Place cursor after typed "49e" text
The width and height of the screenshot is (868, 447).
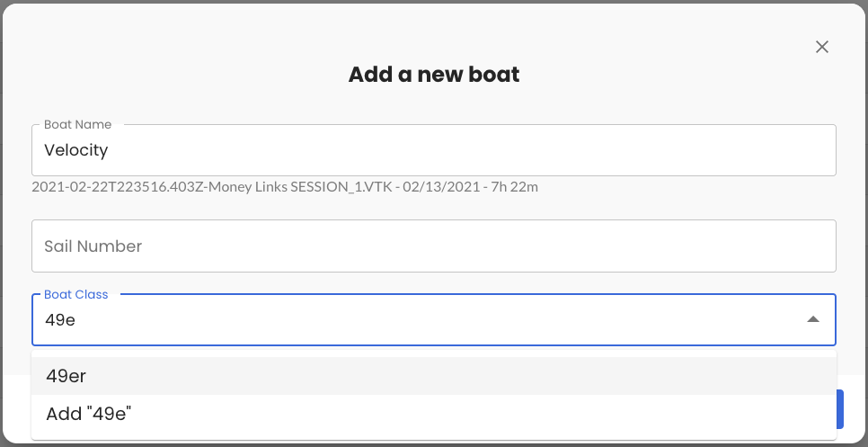click(77, 319)
